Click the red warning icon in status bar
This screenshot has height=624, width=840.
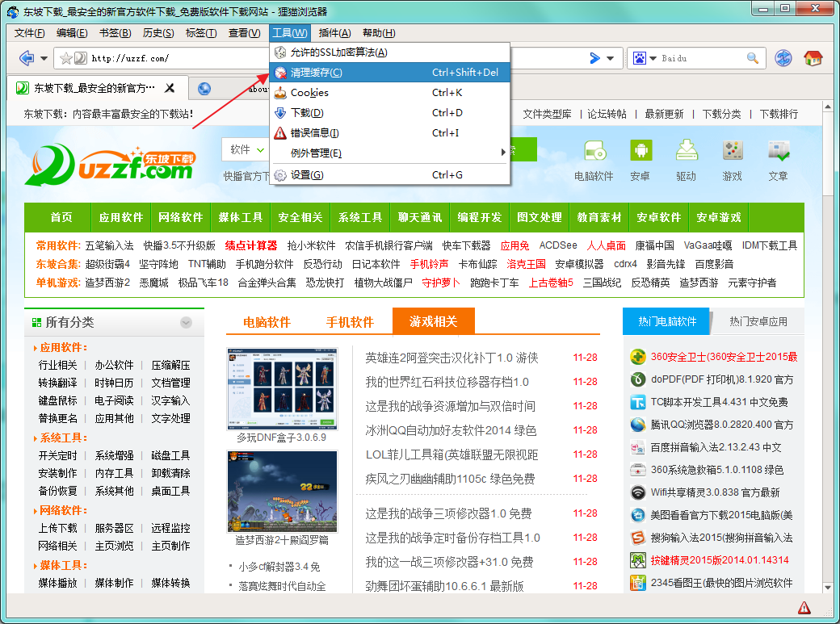click(x=804, y=607)
